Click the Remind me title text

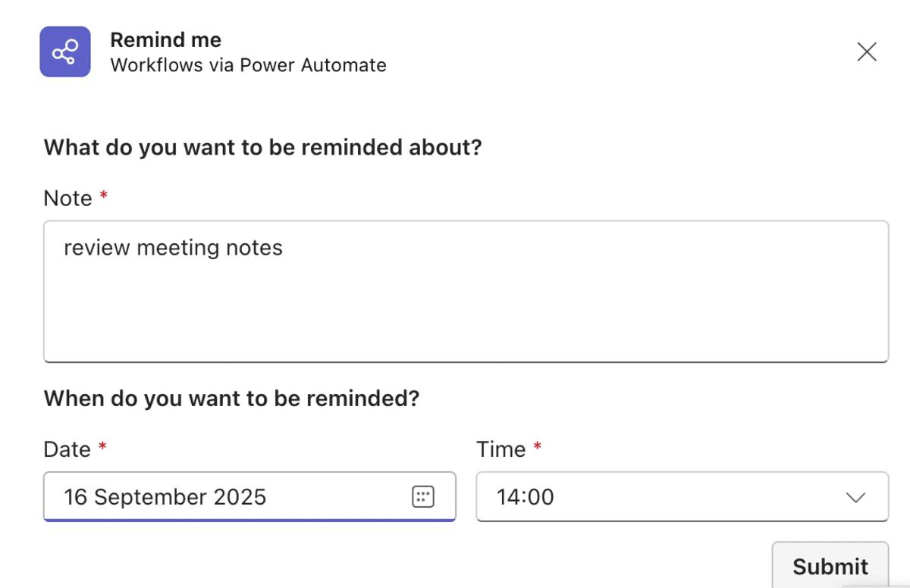tap(165, 39)
